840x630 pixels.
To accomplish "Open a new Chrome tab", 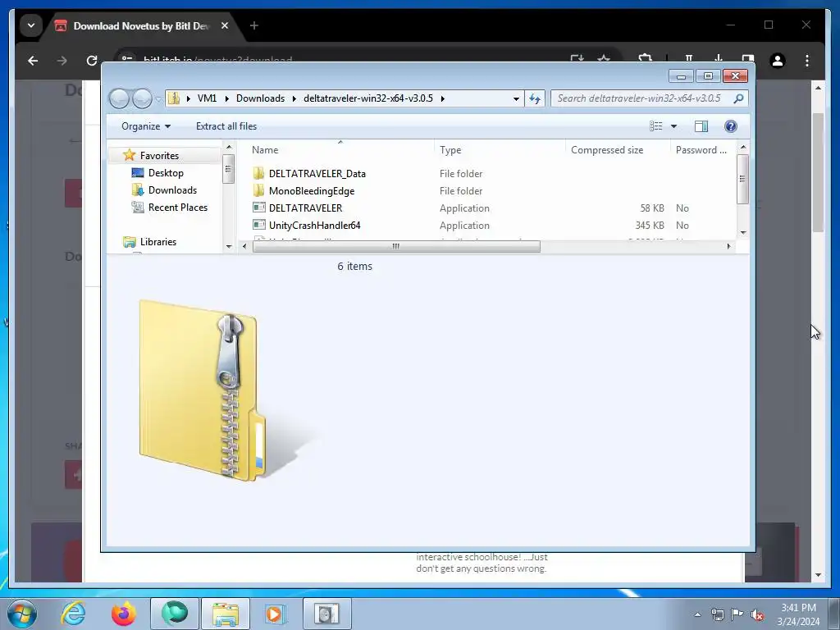I will tap(254, 25).
